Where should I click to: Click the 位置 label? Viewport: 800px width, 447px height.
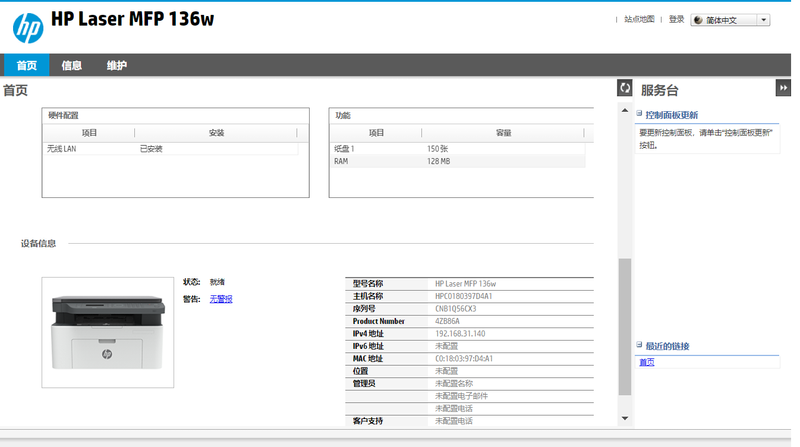click(360, 371)
